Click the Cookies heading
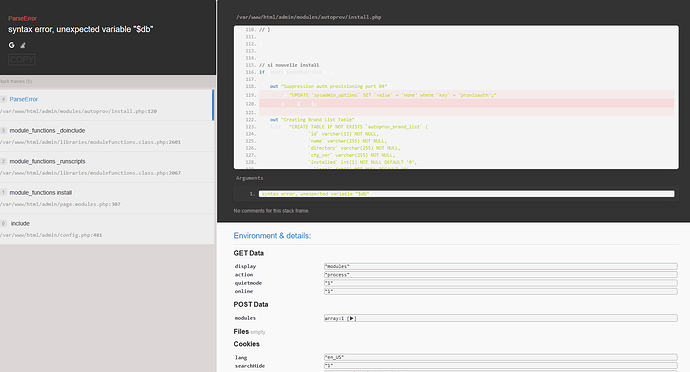This screenshot has width=690, height=372. [246, 344]
